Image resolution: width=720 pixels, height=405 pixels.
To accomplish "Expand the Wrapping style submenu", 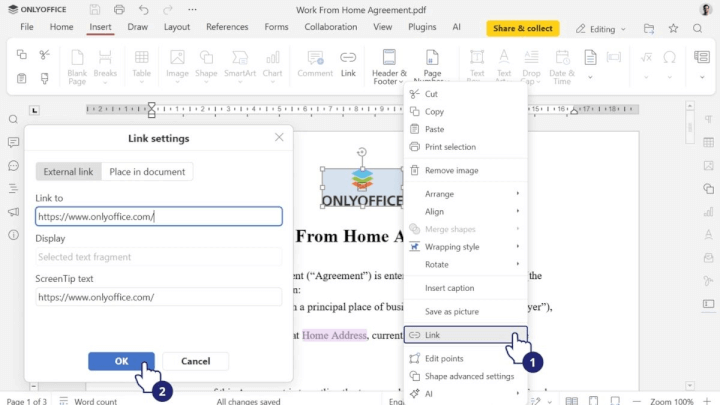I will click(x=466, y=247).
